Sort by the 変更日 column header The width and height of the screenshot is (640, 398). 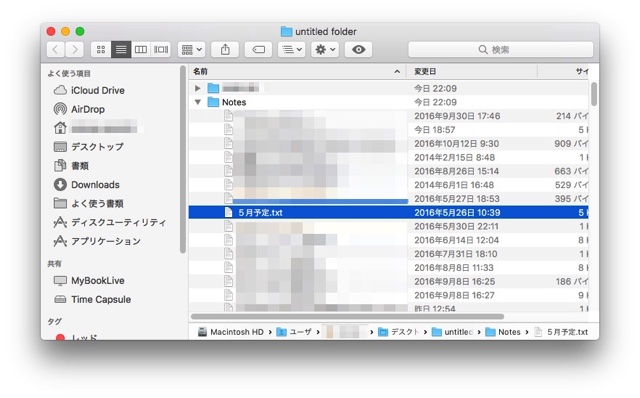[x=471, y=71]
